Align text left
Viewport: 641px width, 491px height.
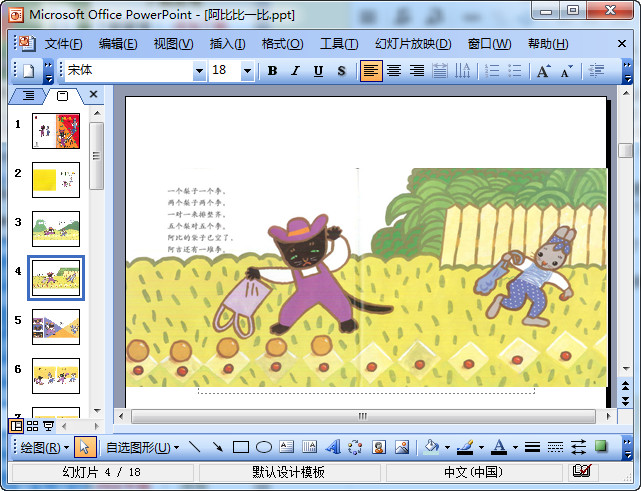(371, 71)
